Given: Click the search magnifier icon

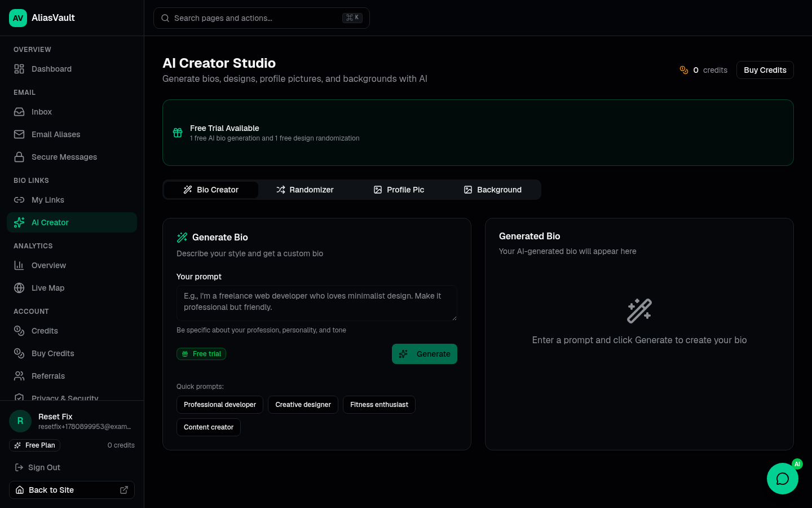Looking at the screenshot, I should pyautogui.click(x=165, y=18).
